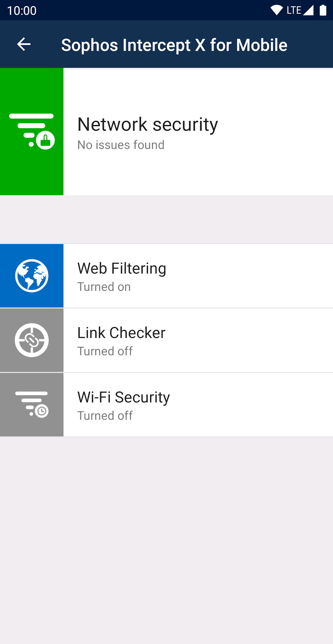This screenshot has width=333, height=644.
Task: Tap the gray Wi-Fi Security icon
Action: (32, 404)
